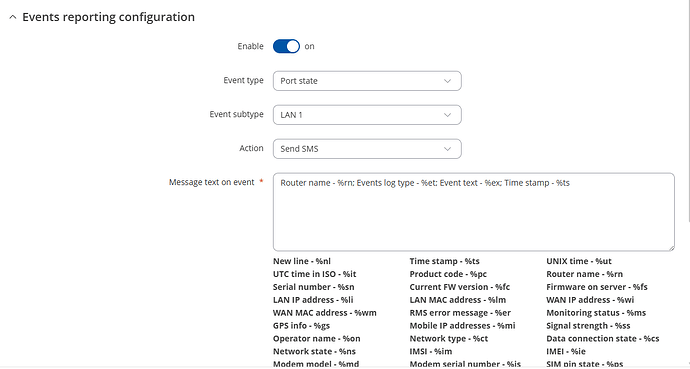Image resolution: width=690 pixels, height=369 pixels.
Task: Click the Action field chevron arrow
Action: tap(448, 149)
